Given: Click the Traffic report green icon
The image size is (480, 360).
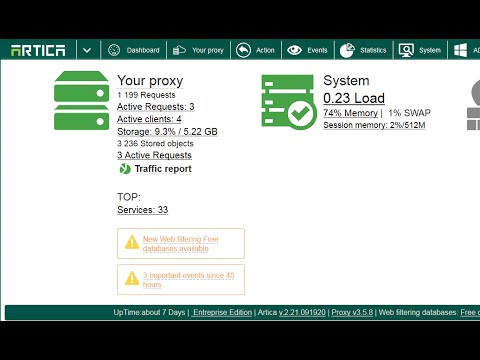Looking at the screenshot, I should (x=125, y=169).
